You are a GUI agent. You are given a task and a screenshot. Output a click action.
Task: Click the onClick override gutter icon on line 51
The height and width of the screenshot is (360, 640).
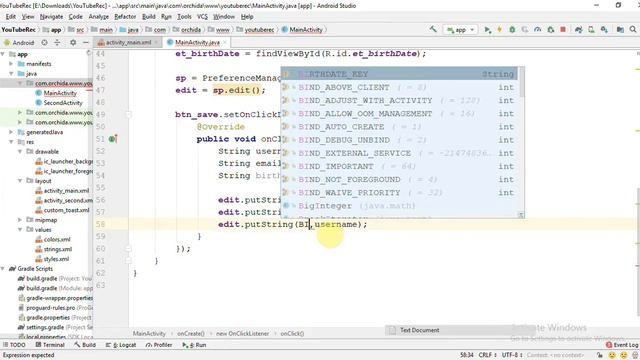pos(113,139)
